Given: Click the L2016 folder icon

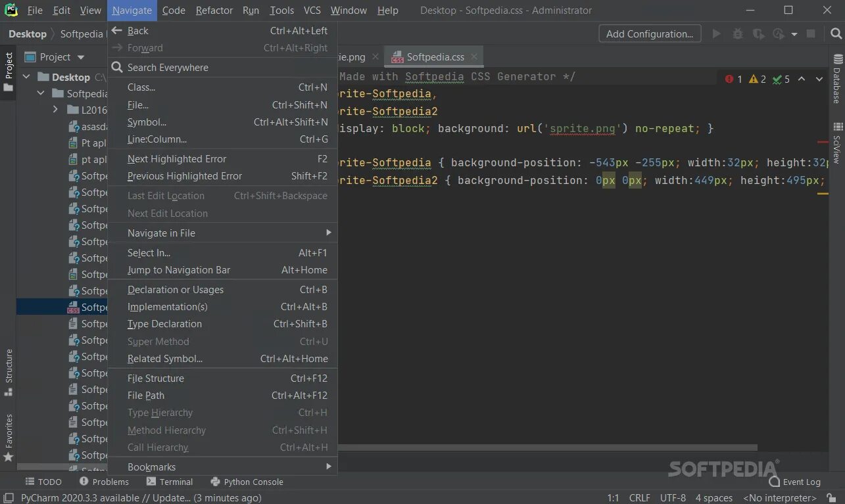Looking at the screenshot, I should pyautogui.click(x=73, y=110).
